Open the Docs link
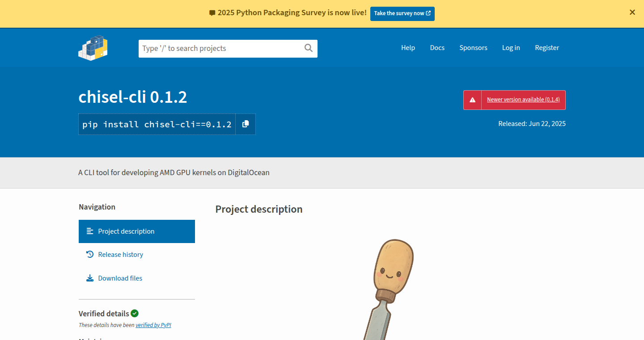This screenshot has width=644, height=340. coord(437,48)
